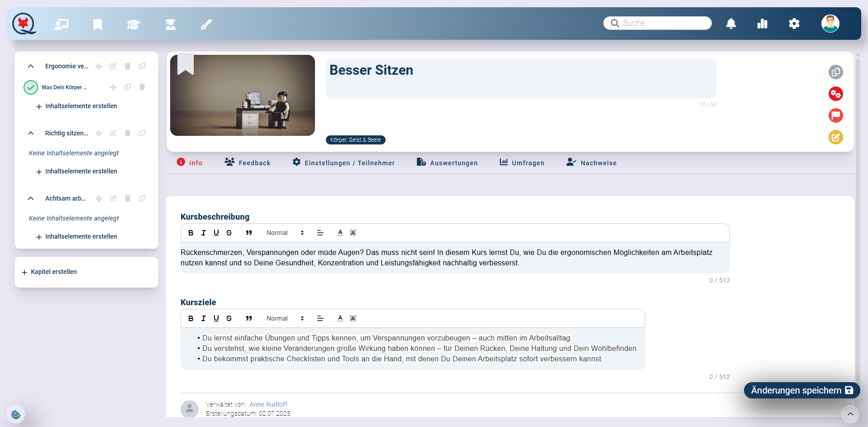
Task: Collapse the 'Achtsam arb...' chapter
Action: click(x=31, y=198)
